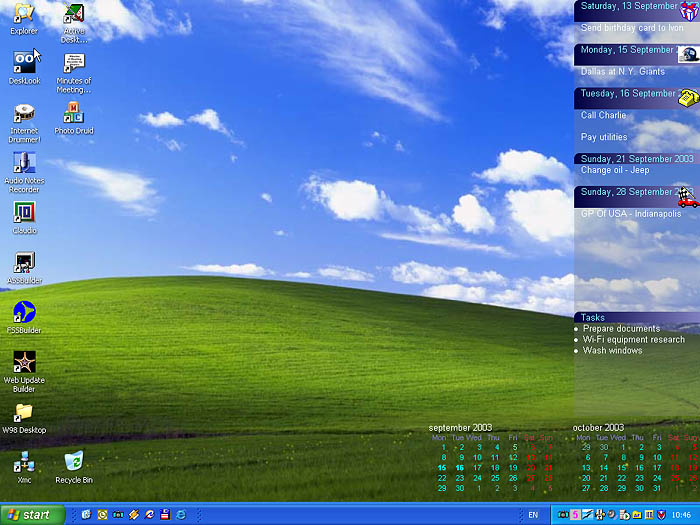Image resolution: width=700 pixels, height=525 pixels.
Task: Open the FSSBuilder globe icon
Action: [24, 318]
